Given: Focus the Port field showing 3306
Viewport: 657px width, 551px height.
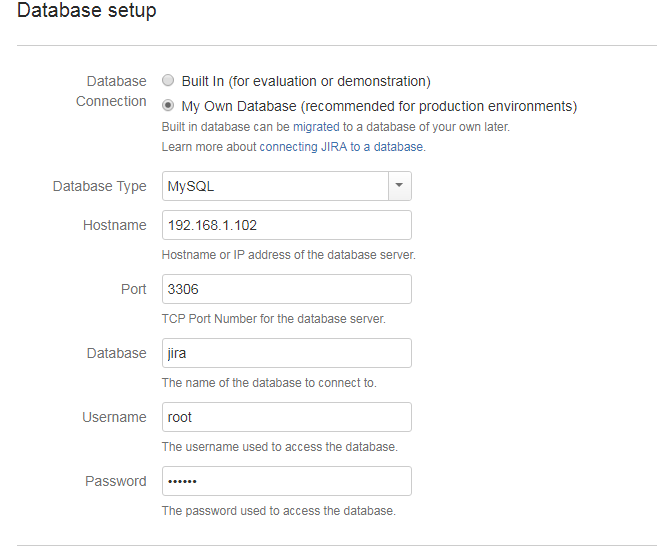Looking at the screenshot, I should pos(286,289).
